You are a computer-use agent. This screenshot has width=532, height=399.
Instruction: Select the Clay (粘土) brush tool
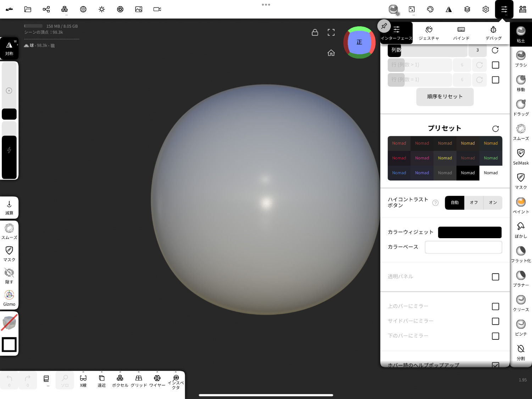(521, 34)
